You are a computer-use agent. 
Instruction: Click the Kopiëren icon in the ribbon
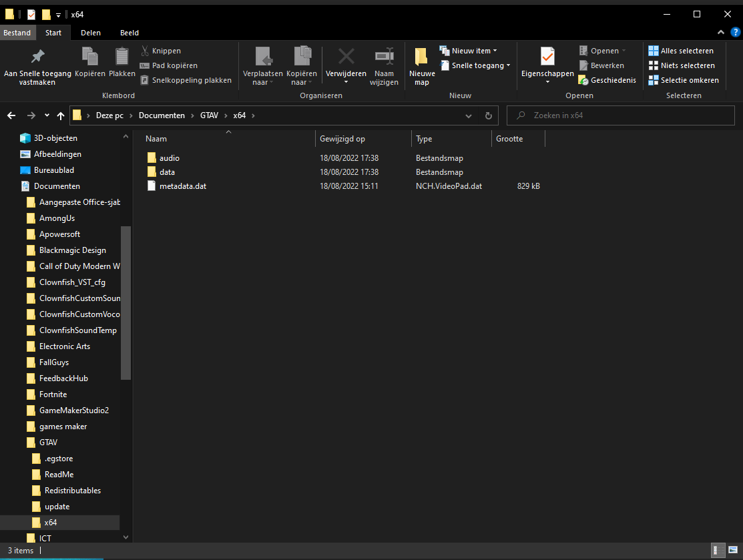(89, 57)
